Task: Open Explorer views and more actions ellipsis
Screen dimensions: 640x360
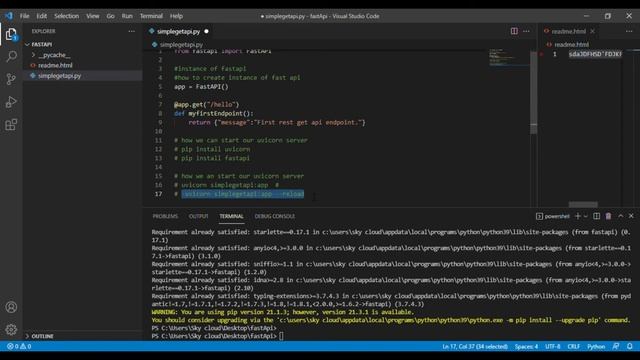Action: pos(131,31)
